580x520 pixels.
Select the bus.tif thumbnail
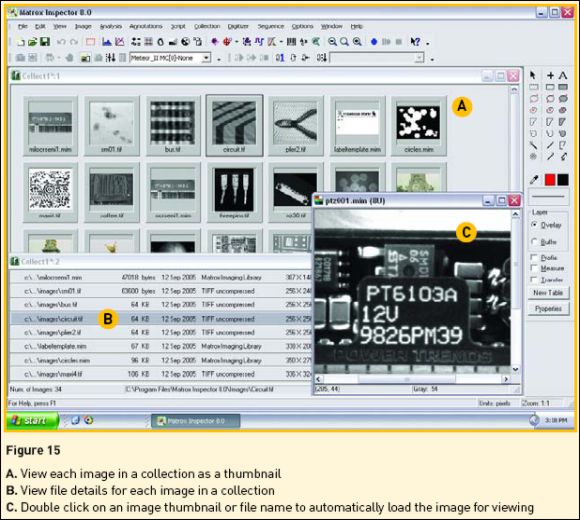(x=173, y=126)
